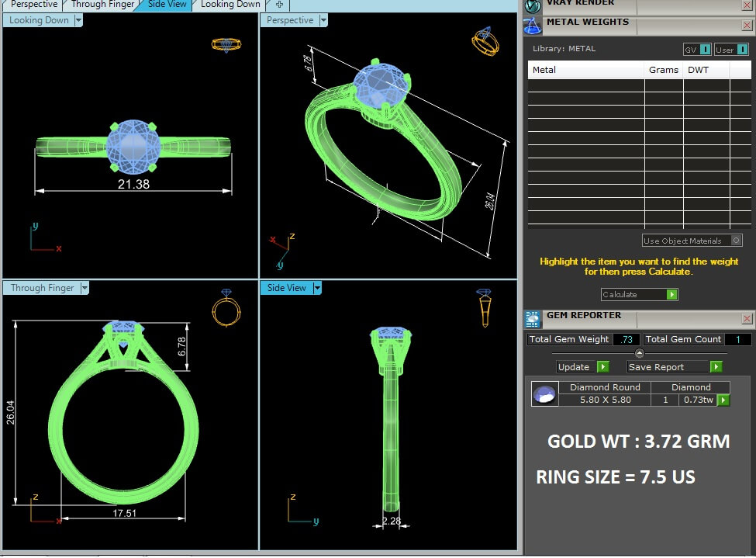This screenshot has width=756, height=558.
Task: Click the Diamond Round gem thumbnail
Action: coord(544,394)
